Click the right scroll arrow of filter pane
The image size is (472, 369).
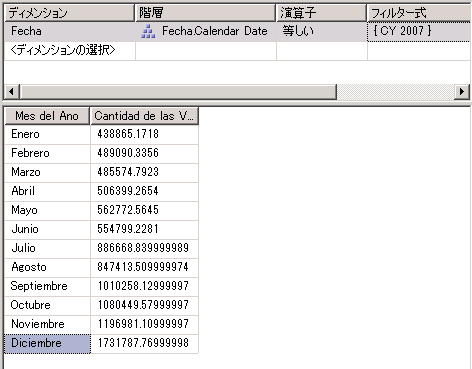pyautogui.click(x=462, y=91)
